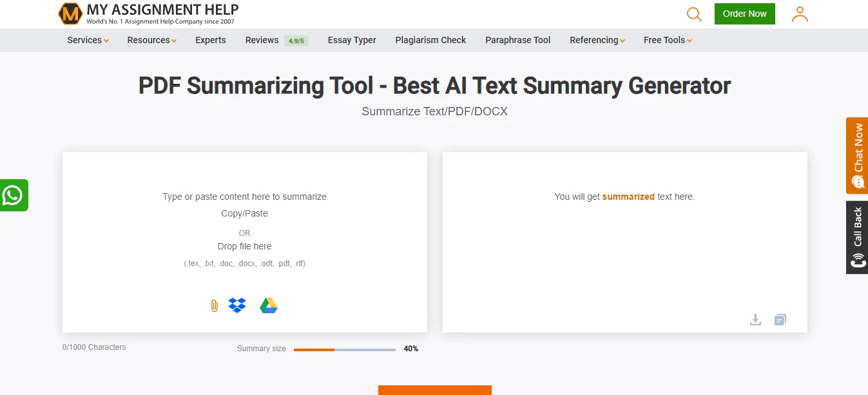868x395 pixels.
Task: Click the My Assignment Help logo
Action: [x=148, y=14]
